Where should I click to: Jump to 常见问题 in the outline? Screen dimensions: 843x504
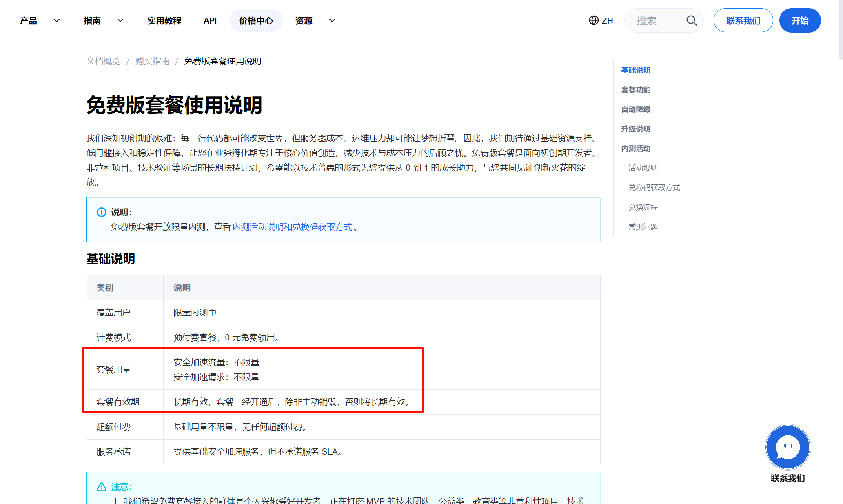pos(643,227)
